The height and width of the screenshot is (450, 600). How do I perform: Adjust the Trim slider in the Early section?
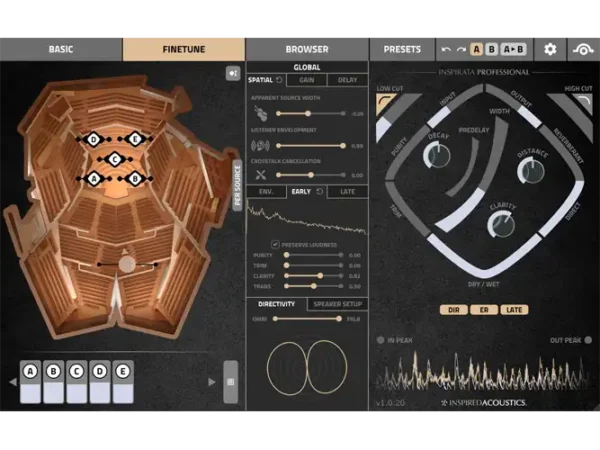click(x=313, y=265)
